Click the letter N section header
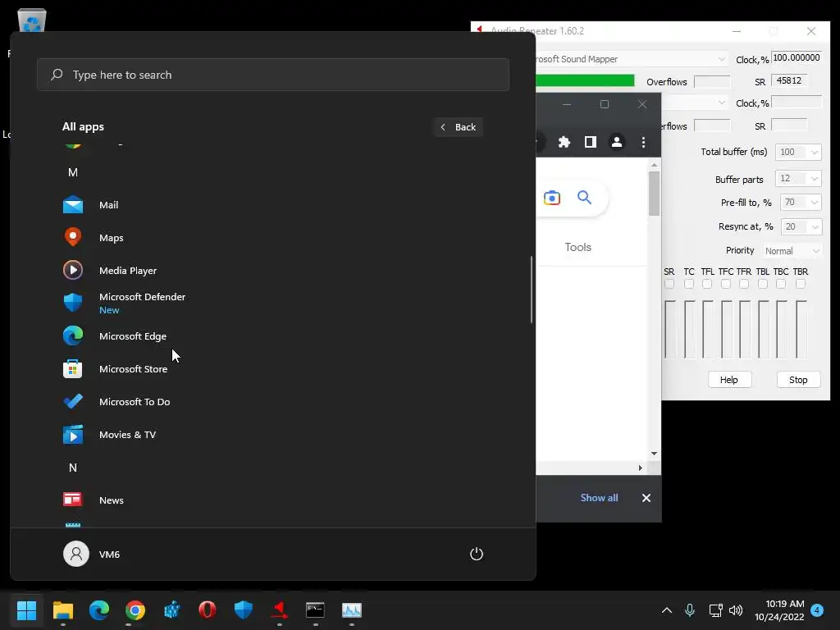Image resolution: width=840 pixels, height=630 pixels. 73,467
